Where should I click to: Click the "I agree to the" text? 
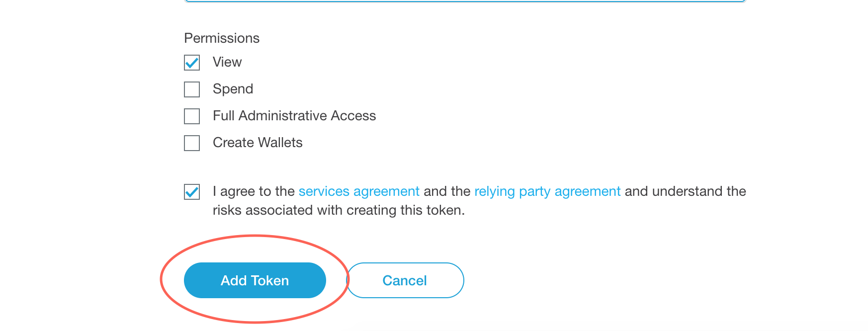254,191
